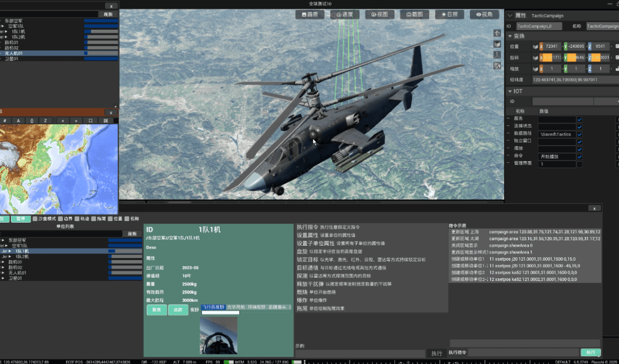Click the scale lock icon in 缩放 row
The image size is (619, 364).
616,69
